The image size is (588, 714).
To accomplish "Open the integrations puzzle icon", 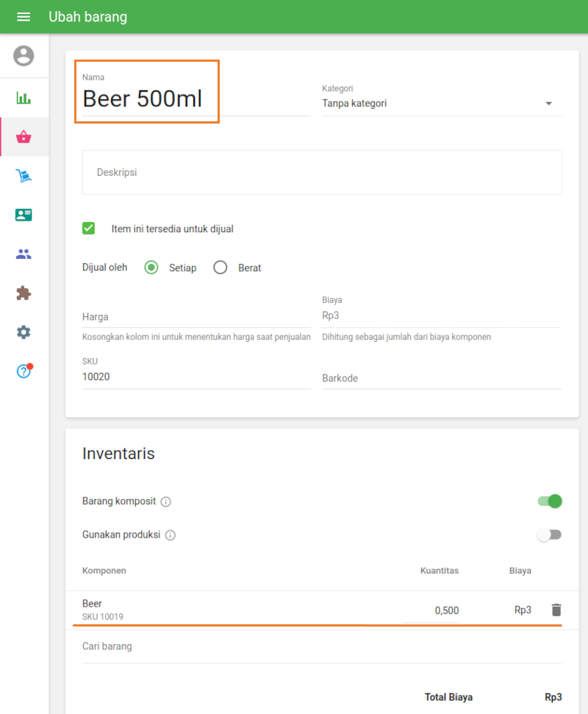I will coord(24,293).
